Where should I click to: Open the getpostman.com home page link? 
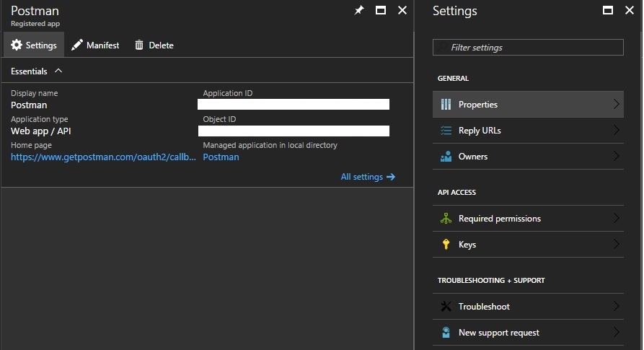[x=103, y=157]
